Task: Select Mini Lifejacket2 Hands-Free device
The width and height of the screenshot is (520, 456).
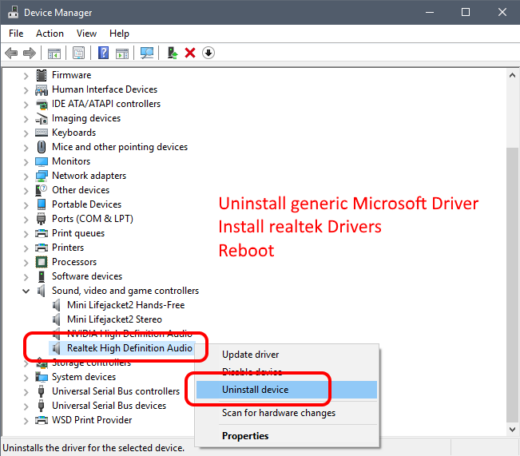Action: coord(126,305)
